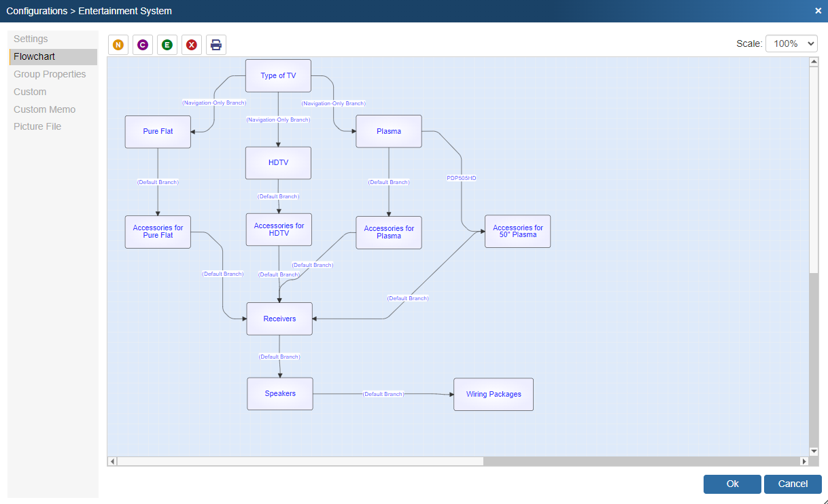Go to the Picture File section
The width and height of the screenshot is (828, 504).
point(37,126)
